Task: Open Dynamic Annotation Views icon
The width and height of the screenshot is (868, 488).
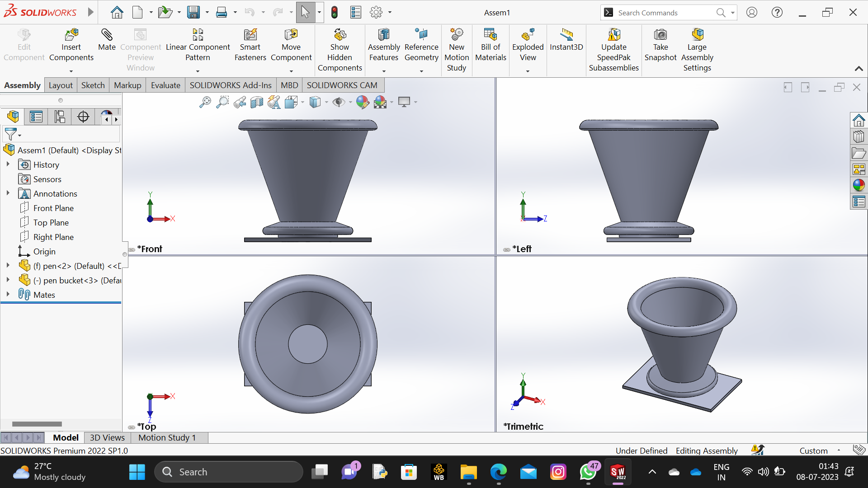Action: [274, 102]
